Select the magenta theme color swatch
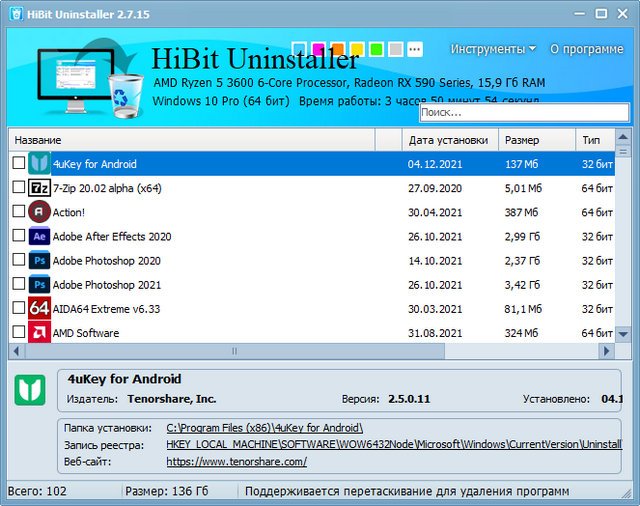Screen dimensions: 640x506 coord(319,49)
